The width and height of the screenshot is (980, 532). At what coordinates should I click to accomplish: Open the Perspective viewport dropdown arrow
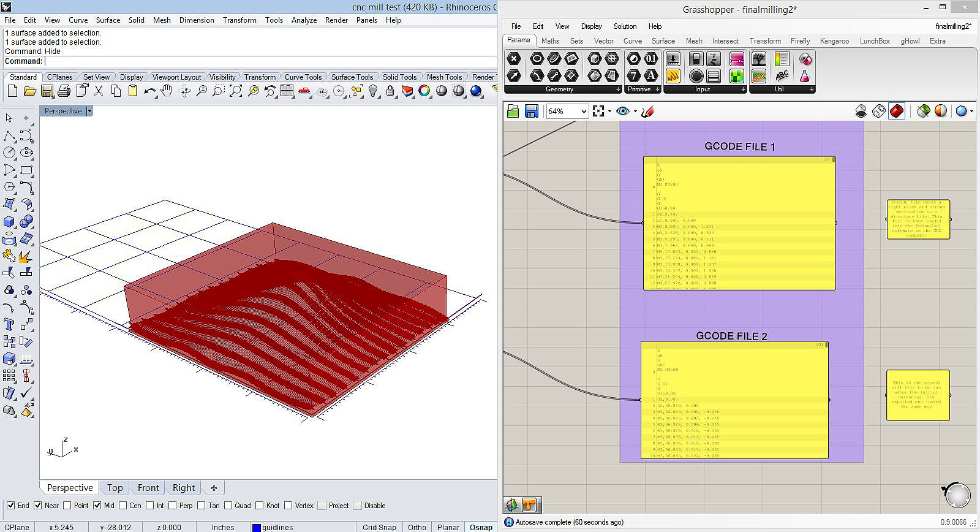click(89, 111)
